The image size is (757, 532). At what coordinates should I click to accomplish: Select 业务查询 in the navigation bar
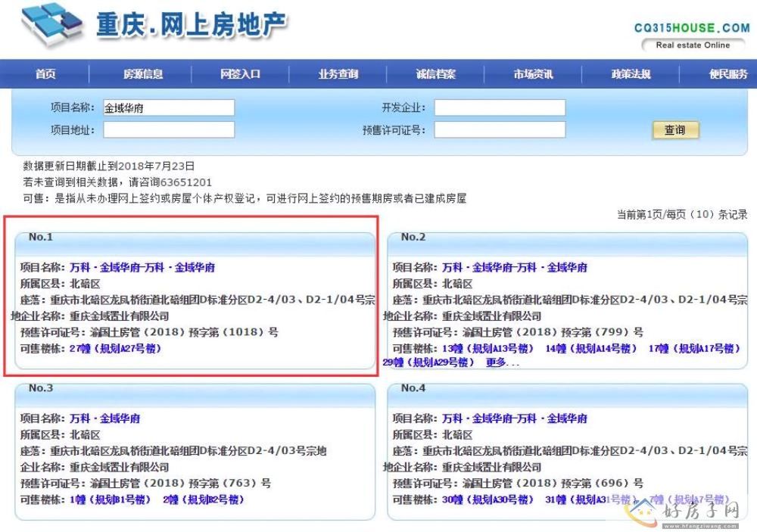(x=338, y=74)
